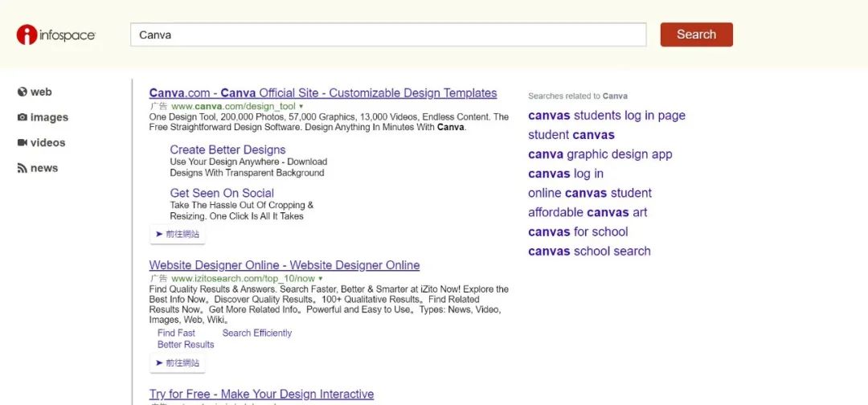Screen dimensions: 868x405
Task: Open Website Designer Online result title
Action: tap(284, 265)
